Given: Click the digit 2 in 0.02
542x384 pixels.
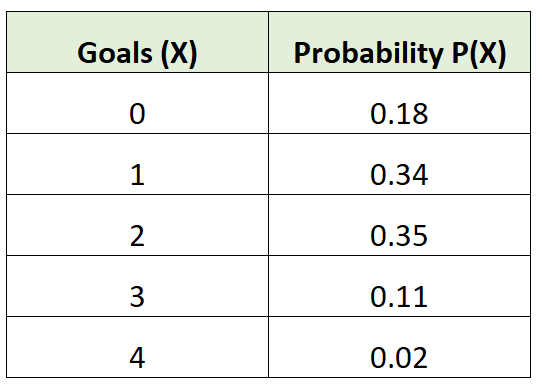Looking at the screenshot, I should pos(420,358).
